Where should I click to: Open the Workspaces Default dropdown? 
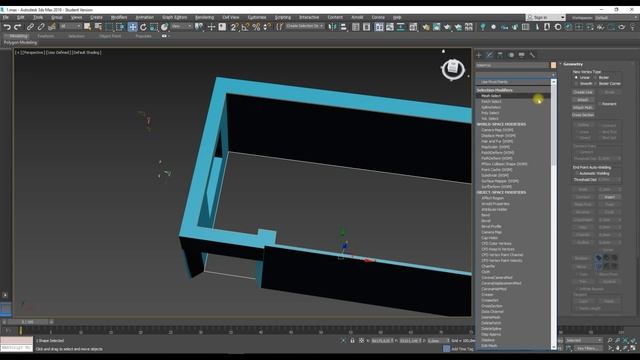pos(613,18)
